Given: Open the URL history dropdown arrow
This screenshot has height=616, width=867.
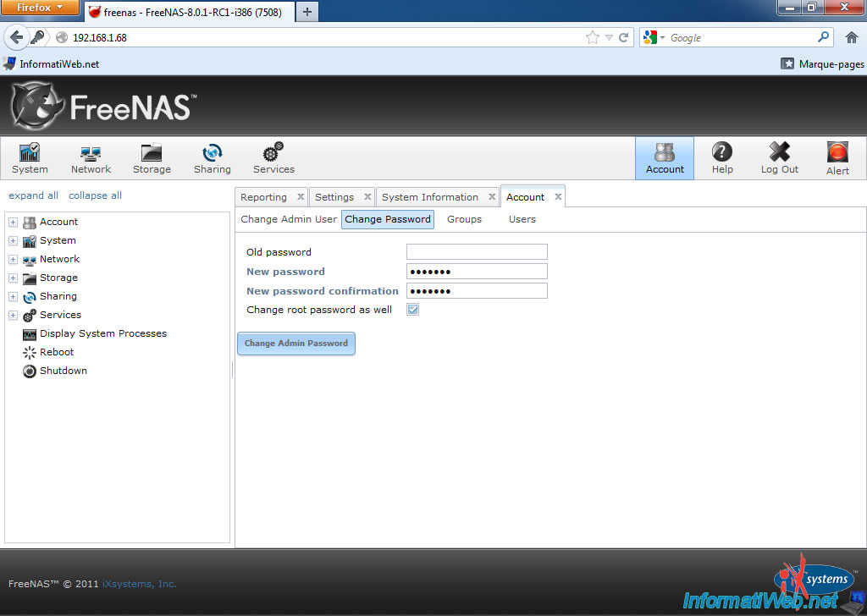Looking at the screenshot, I should coord(609,37).
